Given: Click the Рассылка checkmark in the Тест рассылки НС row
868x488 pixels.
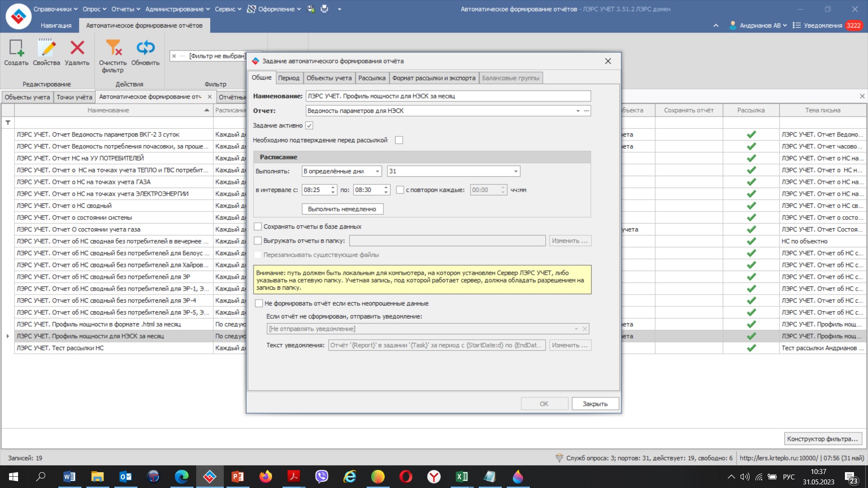Looking at the screenshot, I should [x=751, y=348].
